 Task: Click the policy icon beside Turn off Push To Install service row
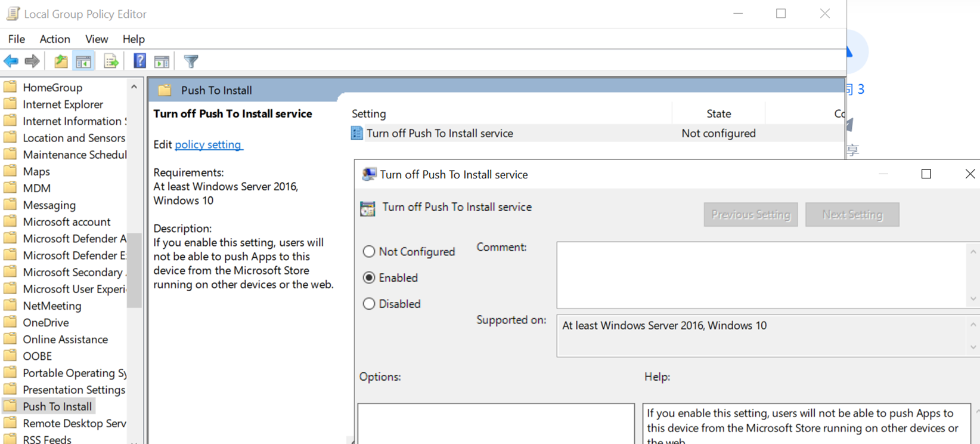pos(356,133)
